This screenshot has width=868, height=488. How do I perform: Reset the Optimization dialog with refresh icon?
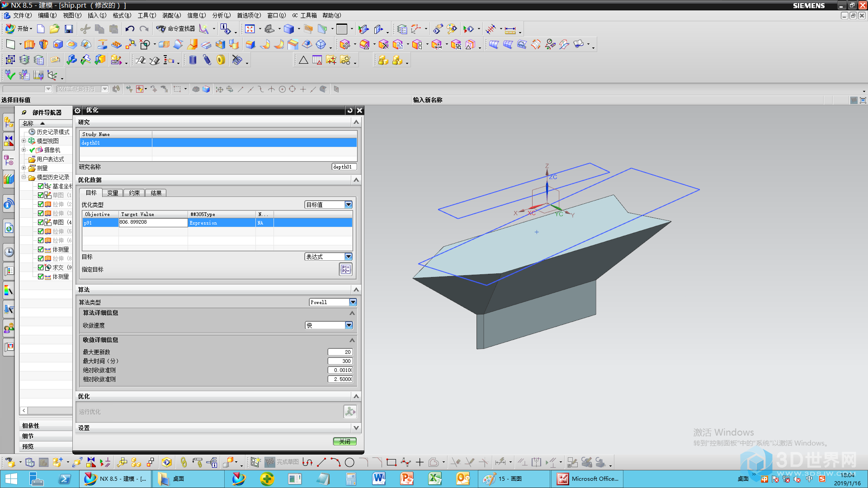tap(350, 110)
